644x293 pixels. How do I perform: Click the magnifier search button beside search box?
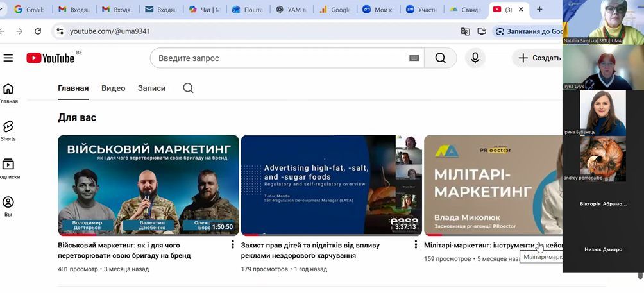click(x=440, y=58)
